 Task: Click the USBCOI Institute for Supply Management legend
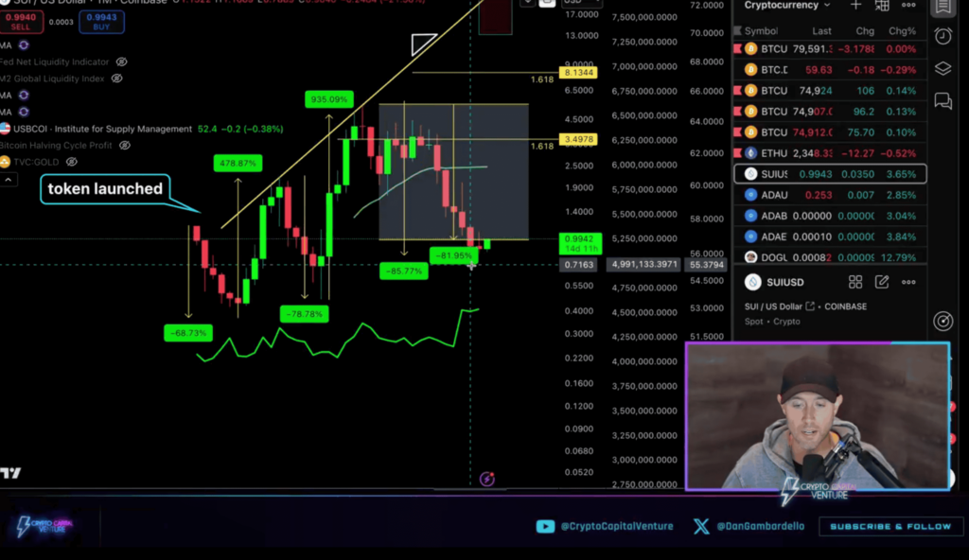point(102,129)
